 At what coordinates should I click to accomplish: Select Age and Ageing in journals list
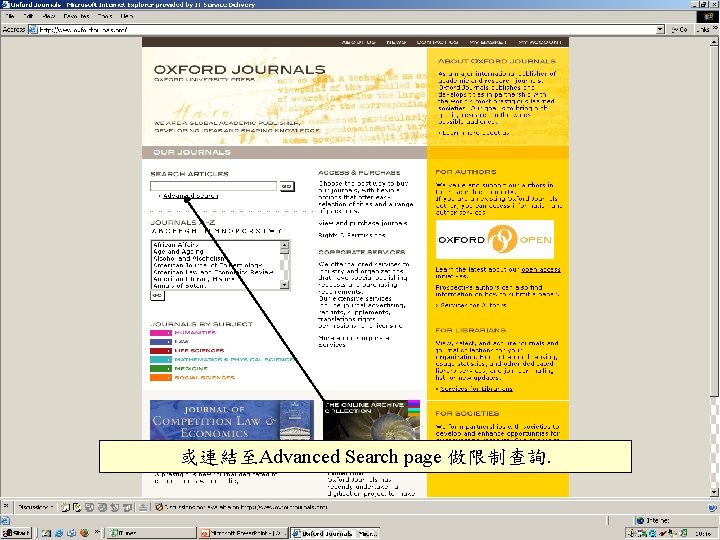coord(178,252)
